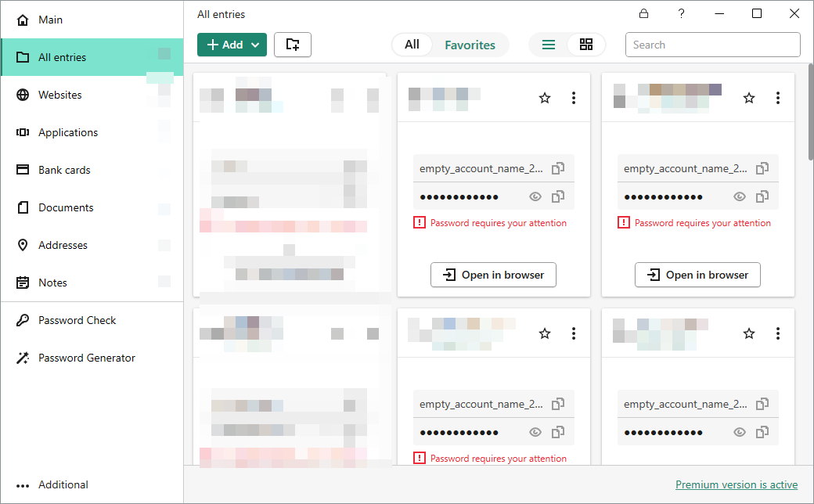Click password attention warning on top-middle card

[490, 223]
